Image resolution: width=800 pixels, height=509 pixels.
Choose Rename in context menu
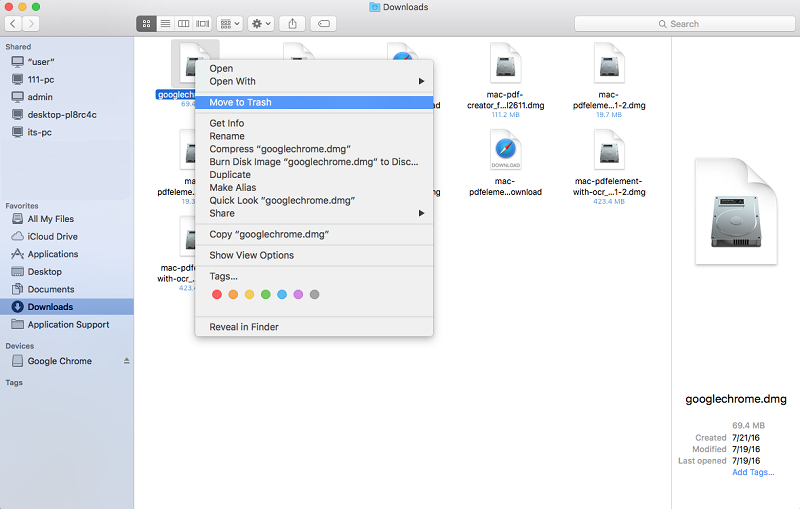coord(314,136)
